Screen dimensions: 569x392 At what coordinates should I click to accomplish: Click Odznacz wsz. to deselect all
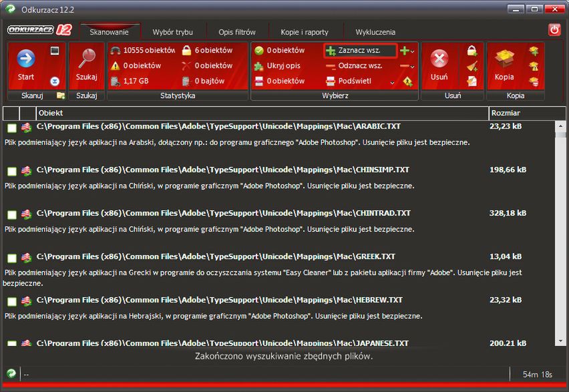click(x=354, y=65)
